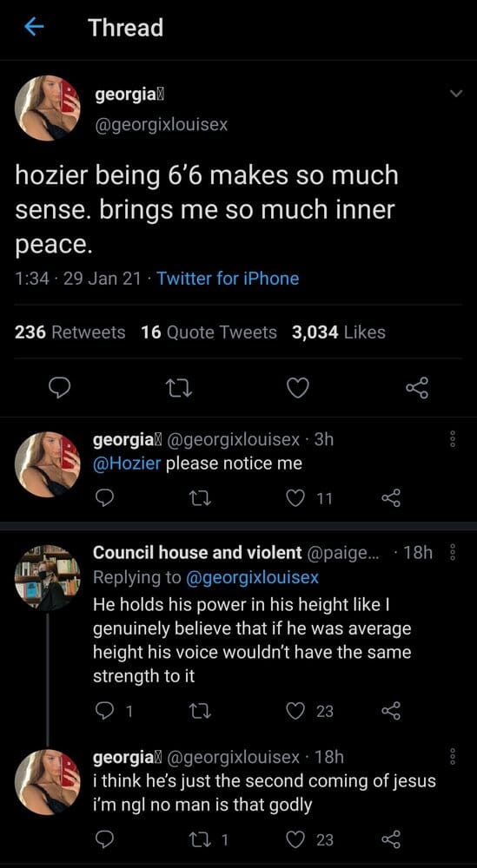Image resolution: width=477 pixels, height=868 pixels.
Task: View the 16 Quote Tweets list
Action: click(x=209, y=332)
